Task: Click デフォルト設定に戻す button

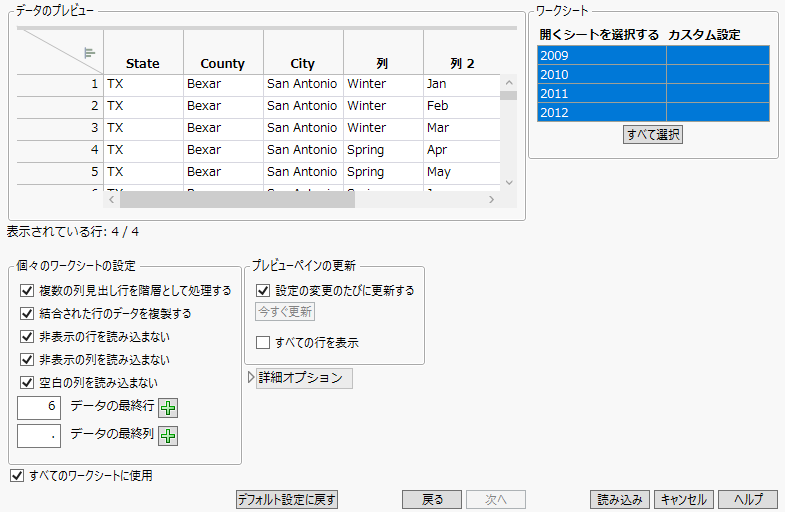Action: pos(287,499)
